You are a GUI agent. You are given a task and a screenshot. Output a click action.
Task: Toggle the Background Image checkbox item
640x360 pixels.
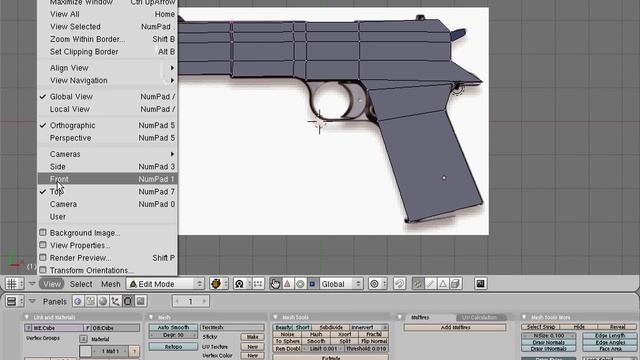(x=108, y=233)
